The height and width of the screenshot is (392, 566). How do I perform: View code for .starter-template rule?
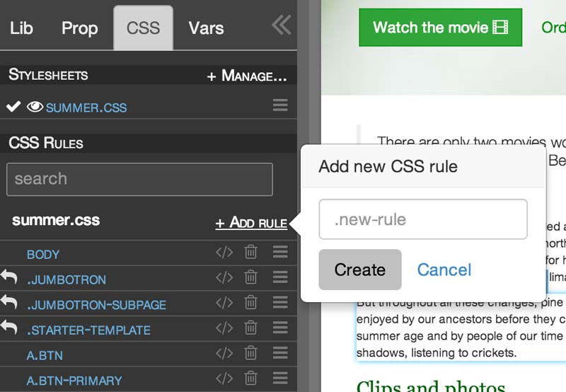pyautogui.click(x=224, y=328)
